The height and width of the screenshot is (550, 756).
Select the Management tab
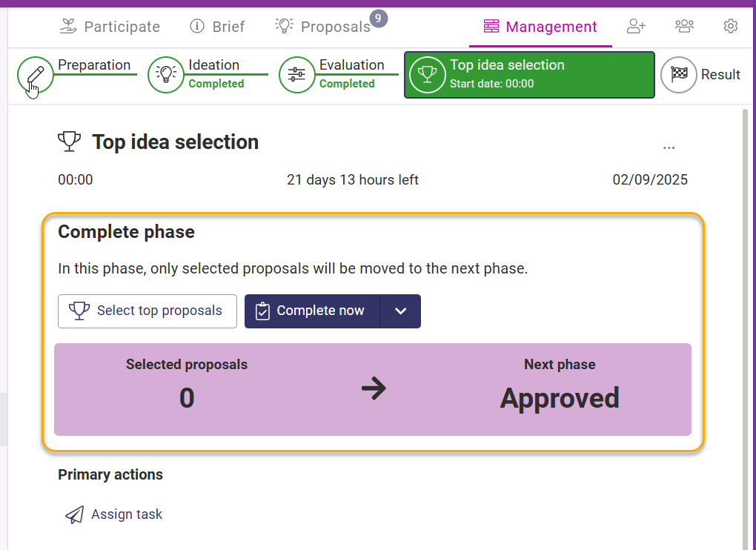540,27
